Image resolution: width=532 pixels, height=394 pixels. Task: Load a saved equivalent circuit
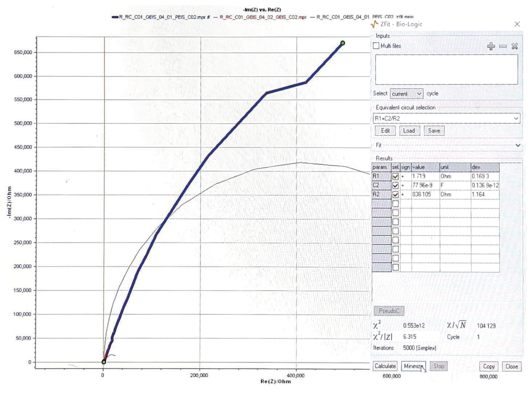(x=410, y=131)
